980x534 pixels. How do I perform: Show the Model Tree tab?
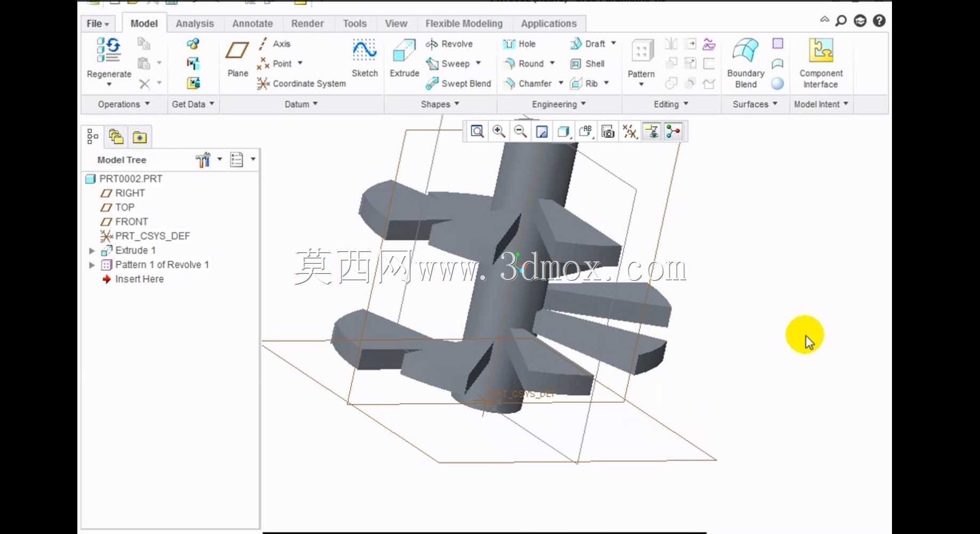92,137
